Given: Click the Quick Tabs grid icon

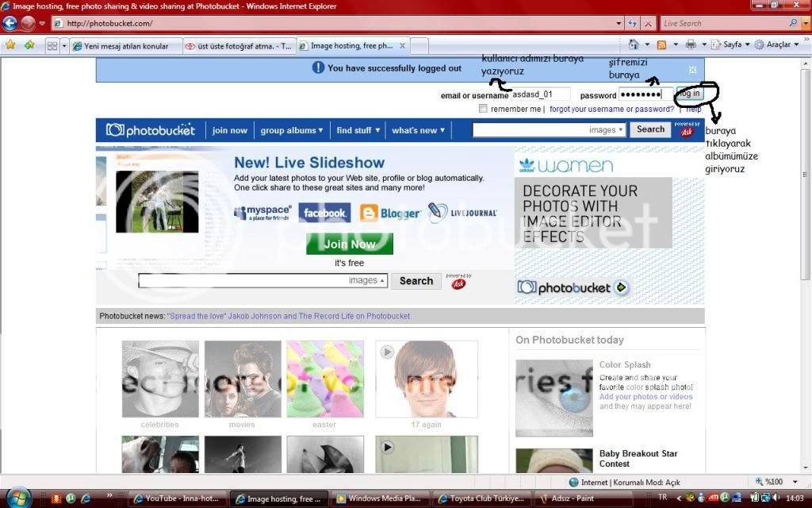Looking at the screenshot, I should 52,46.
